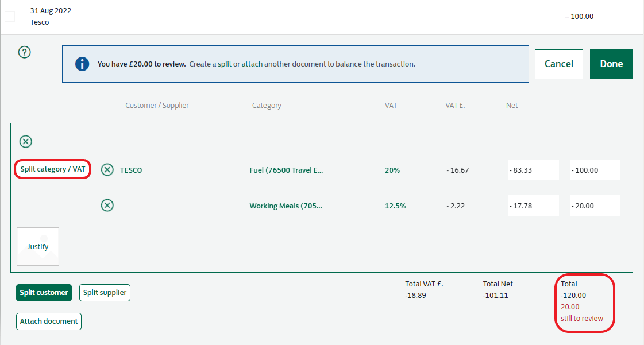
Task: Click the blue info icon in banner
Action: click(82, 64)
